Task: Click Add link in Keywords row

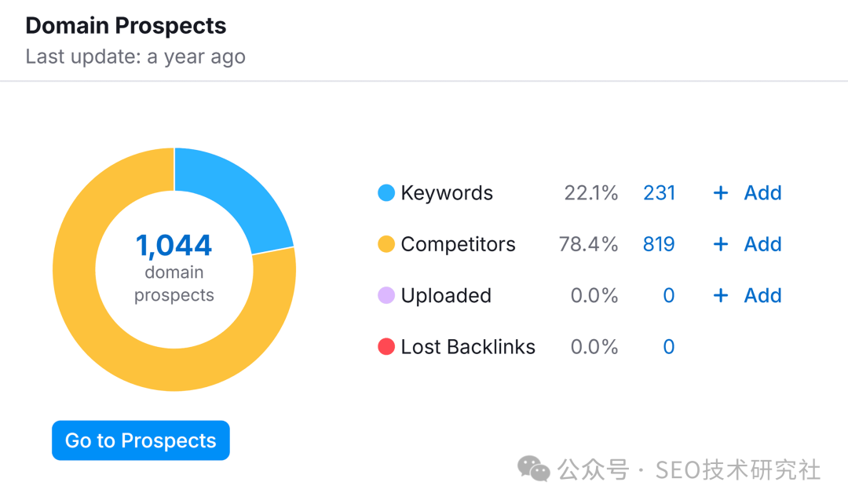Action: click(x=762, y=193)
